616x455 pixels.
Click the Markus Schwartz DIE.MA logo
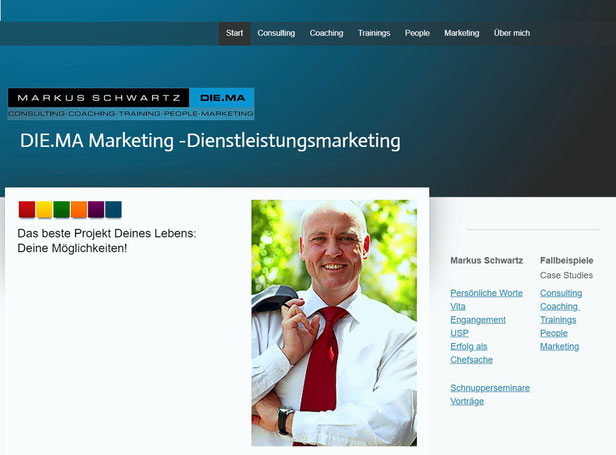(131, 104)
